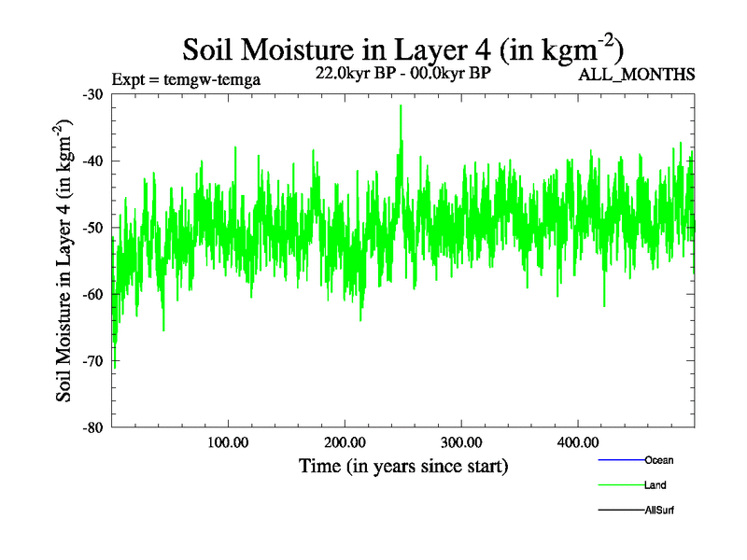The image size is (747, 560).
Task: Click the -30 y-axis tick label
Action: (x=92, y=94)
